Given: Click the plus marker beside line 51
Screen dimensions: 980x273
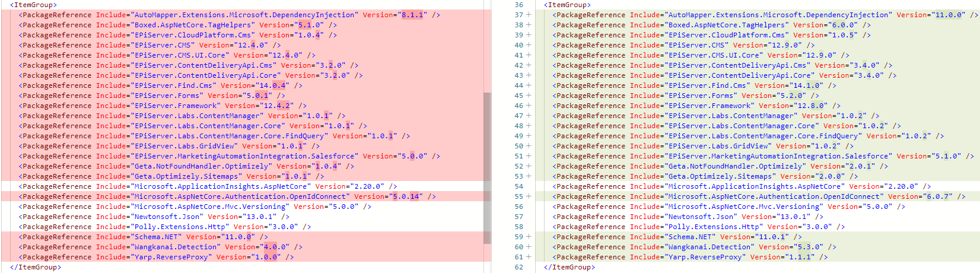Looking at the screenshot, I should (529, 156).
